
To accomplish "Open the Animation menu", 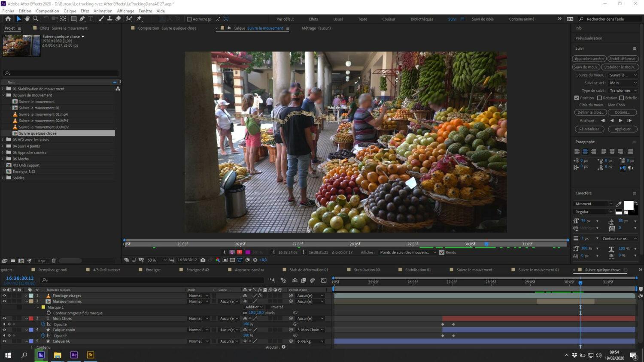I will [103, 11].
